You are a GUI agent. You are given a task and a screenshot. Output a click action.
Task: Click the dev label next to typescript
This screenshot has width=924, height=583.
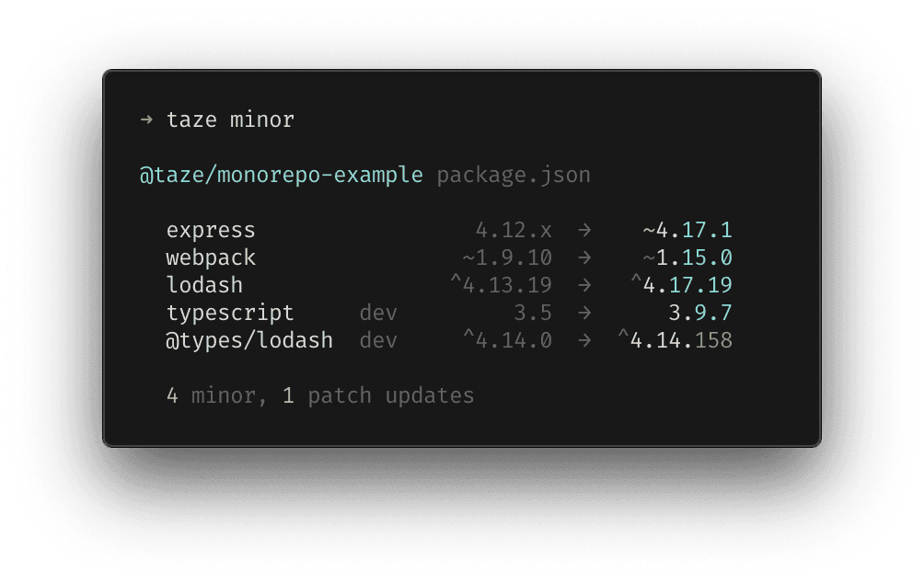pyautogui.click(x=378, y=313)
